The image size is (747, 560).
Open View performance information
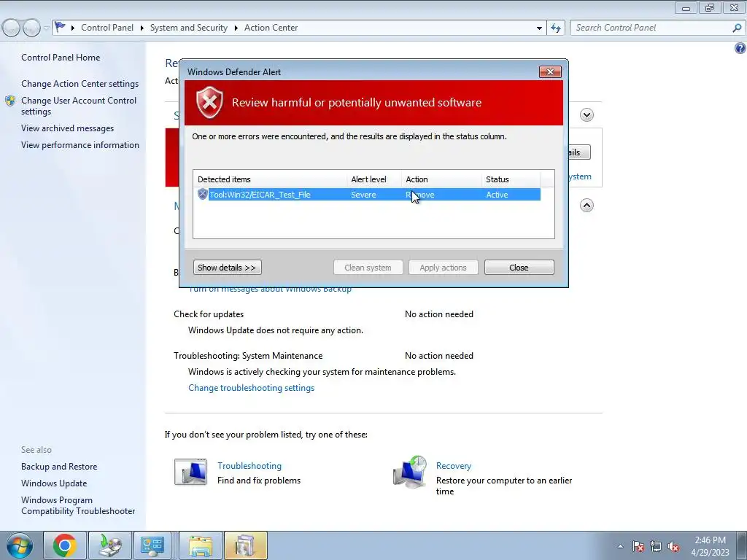80,145
